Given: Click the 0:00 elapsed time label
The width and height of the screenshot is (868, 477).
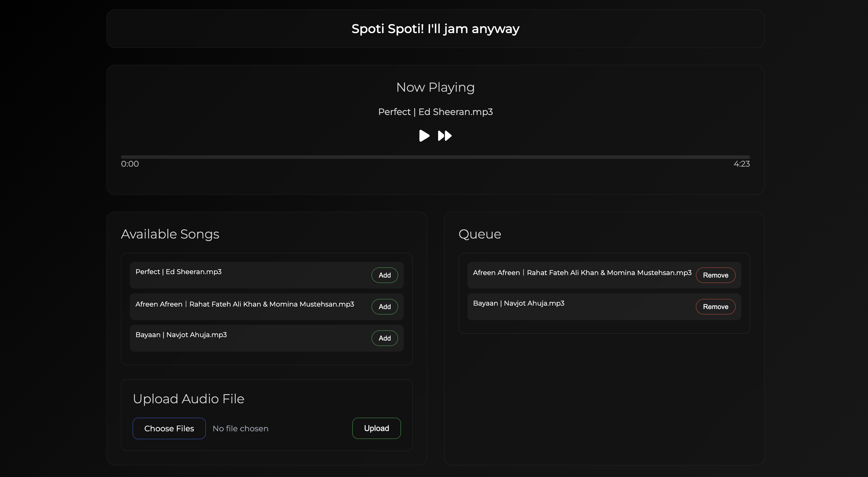Looking at the screenshot, I should click(130, 164).
